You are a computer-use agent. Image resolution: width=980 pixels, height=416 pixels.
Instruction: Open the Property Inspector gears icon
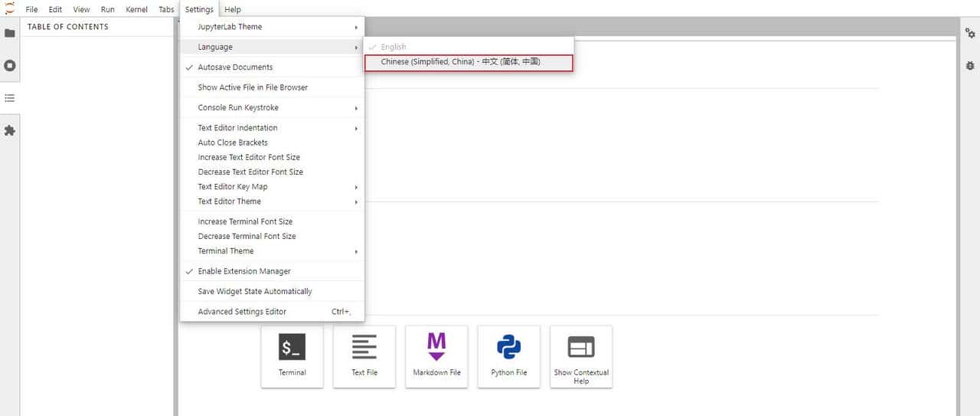click(970, 34)
